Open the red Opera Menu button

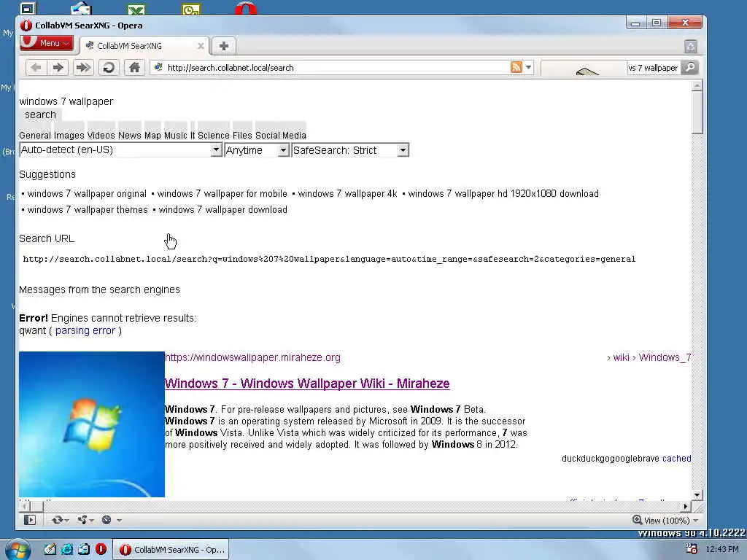pyautogui.click(x=47, y=43)
